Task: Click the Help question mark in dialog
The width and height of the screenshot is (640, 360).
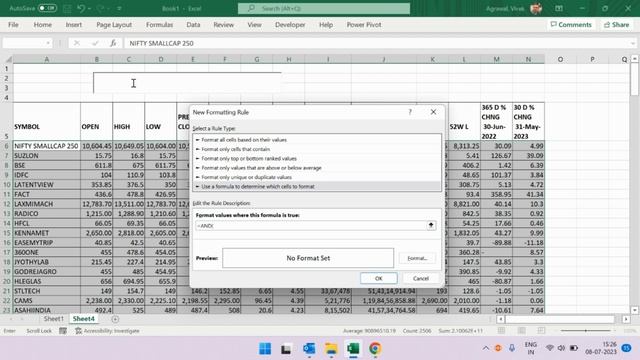Action: click(x=410, y=112)
